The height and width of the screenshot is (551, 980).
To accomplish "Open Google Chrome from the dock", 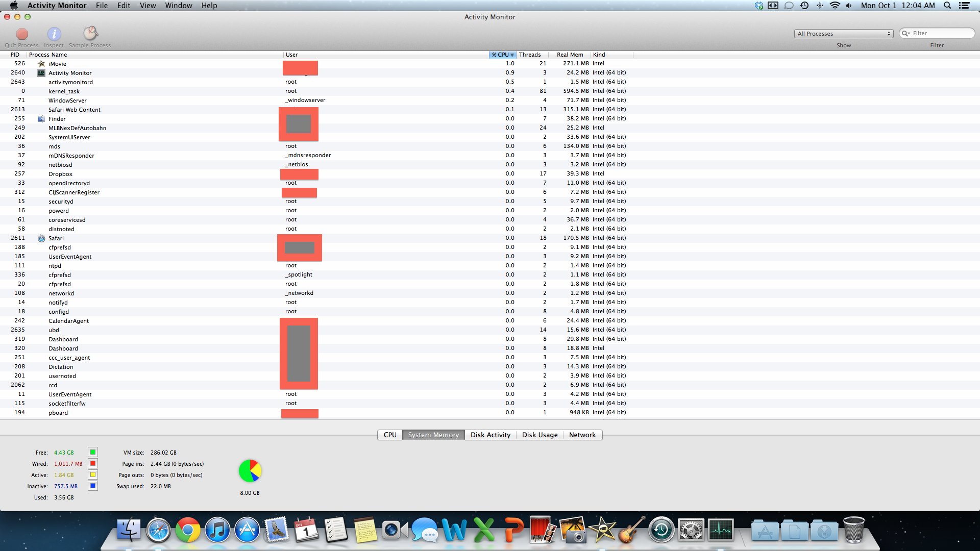I will tap(188, 531).
